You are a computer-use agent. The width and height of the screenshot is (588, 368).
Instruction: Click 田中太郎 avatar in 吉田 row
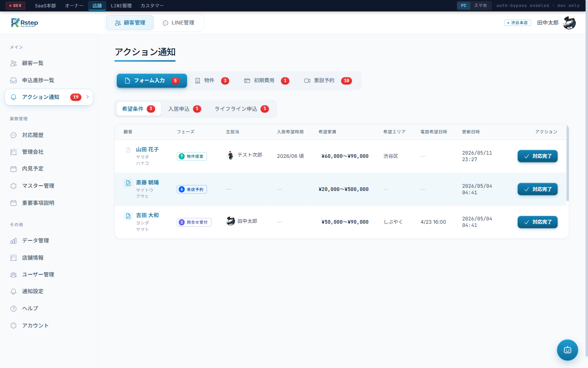(x=231, y=221)
